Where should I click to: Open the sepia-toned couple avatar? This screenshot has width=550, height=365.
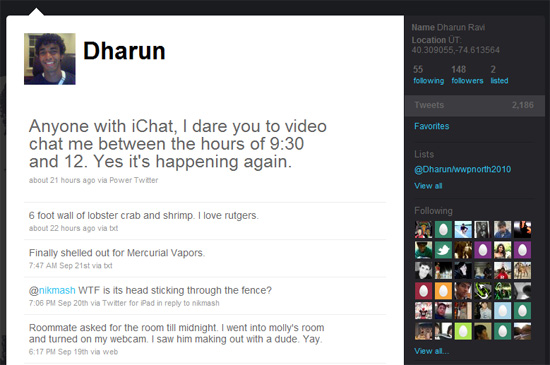tap(463, 250)
